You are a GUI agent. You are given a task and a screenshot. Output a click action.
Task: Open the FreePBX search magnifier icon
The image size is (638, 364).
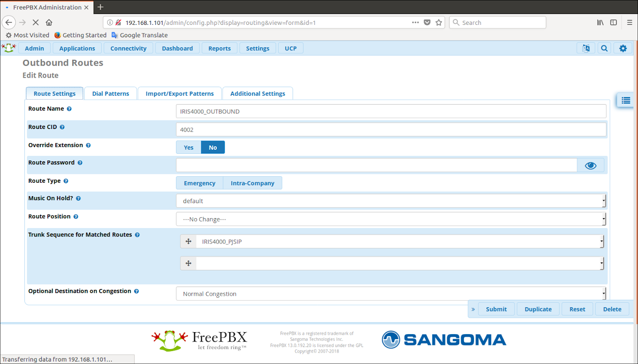pyautogui.click(x=604, y=48)
